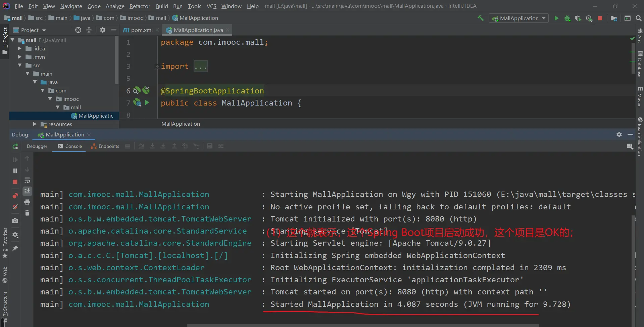Open the Refactor menu
Screen dimensions: 644x327
pos(140,6)
